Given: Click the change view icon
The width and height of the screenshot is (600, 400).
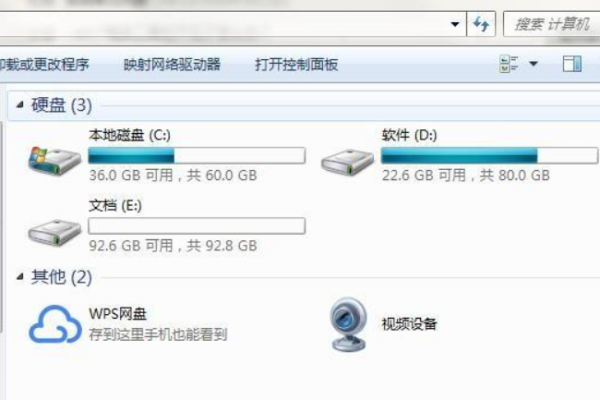Looking at the screenshot, I should [x=509, y=64].
